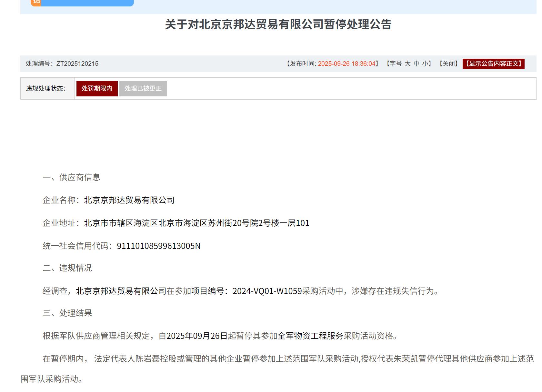Viewport: 542px width, 392px height.
Task: Click the red publish timestamp
Action: coord(346,64)
